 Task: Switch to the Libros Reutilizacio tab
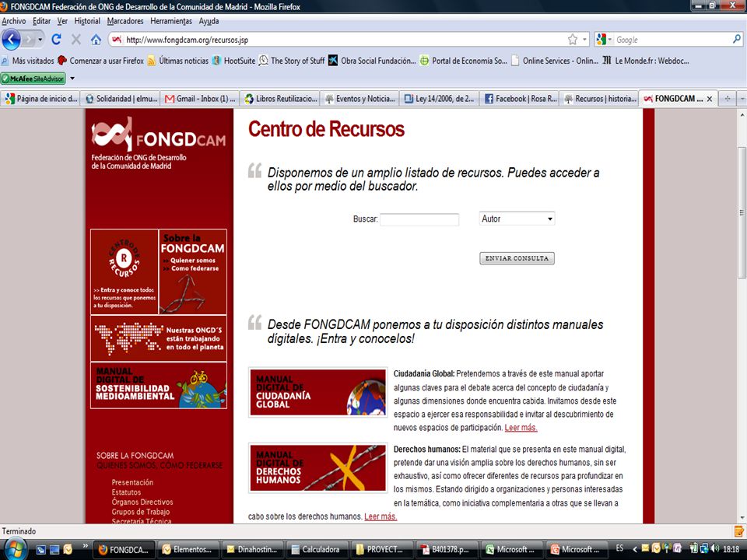click(280, 99)
